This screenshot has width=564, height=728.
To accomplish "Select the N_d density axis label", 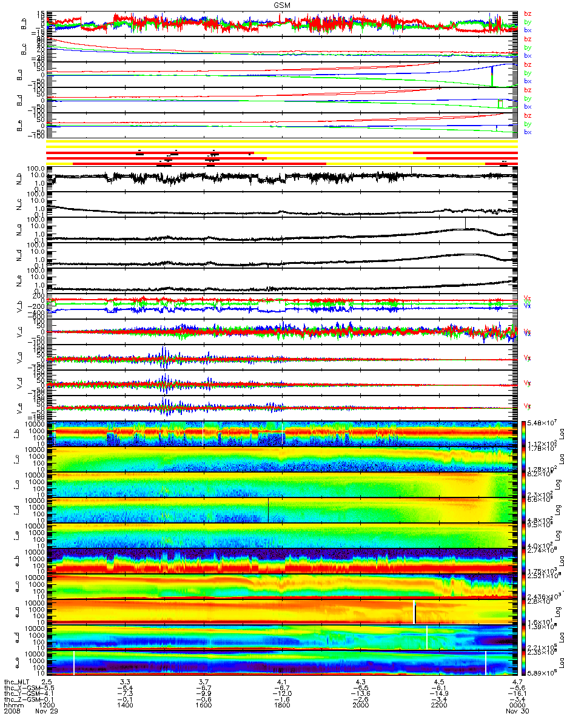I will pos(18,255).
